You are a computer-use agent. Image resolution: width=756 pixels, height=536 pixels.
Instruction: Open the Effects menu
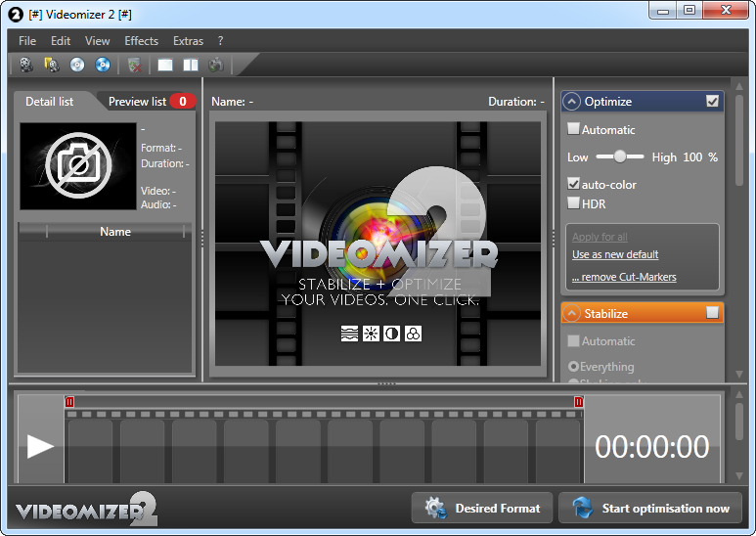click(x=141, y=41)
